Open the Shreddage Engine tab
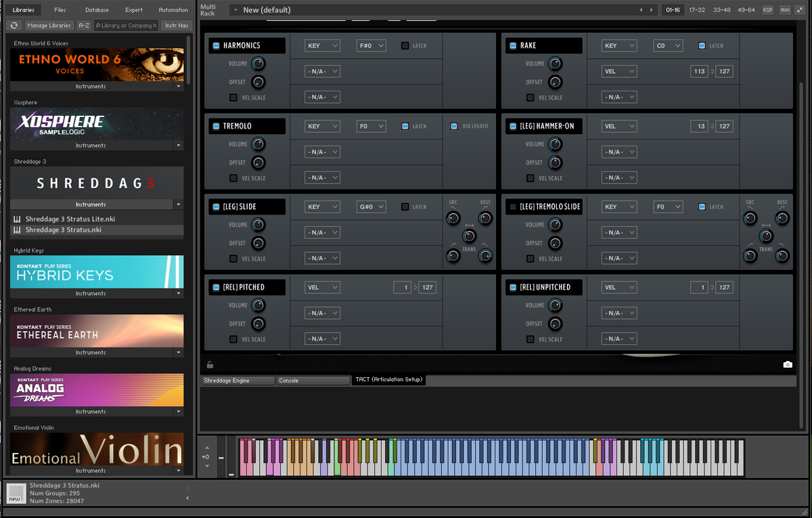This screenshot has width=812, height=518. (238, 381)
